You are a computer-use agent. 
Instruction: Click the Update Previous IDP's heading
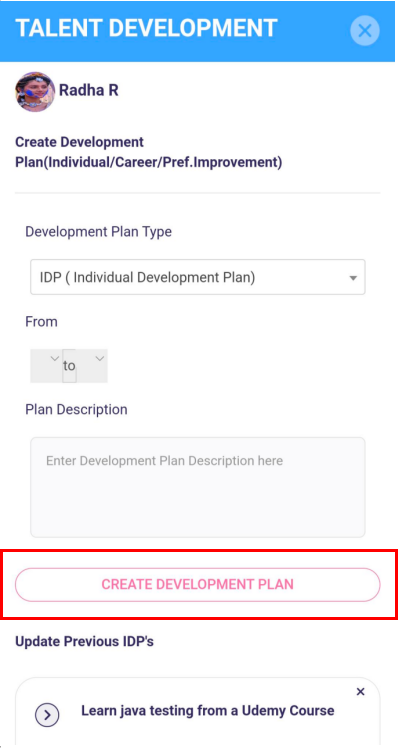coord(84,642)
